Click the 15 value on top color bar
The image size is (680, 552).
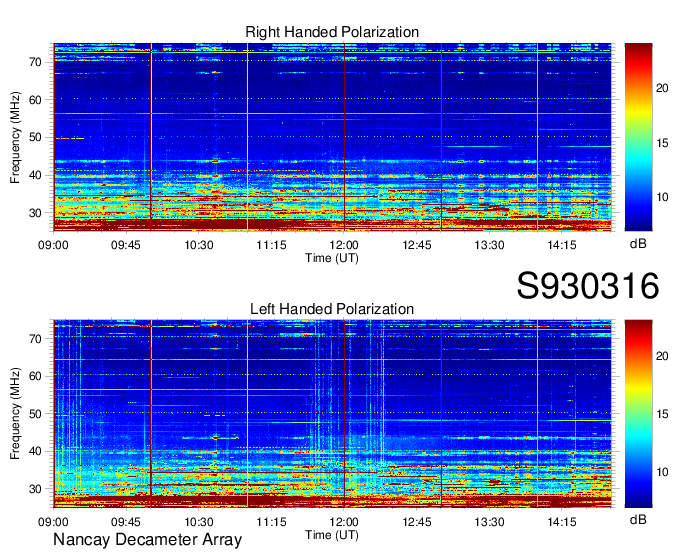[662, 143]
